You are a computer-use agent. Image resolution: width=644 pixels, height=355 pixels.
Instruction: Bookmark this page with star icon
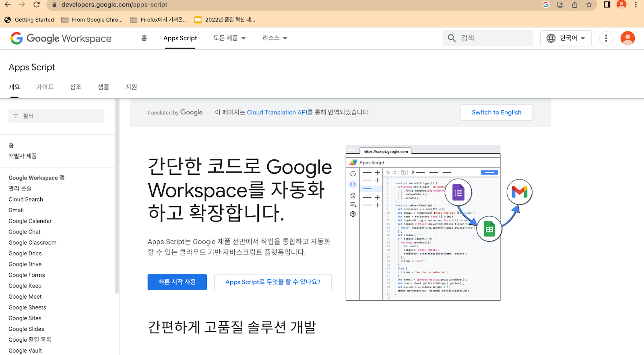(x=589, y=5)
